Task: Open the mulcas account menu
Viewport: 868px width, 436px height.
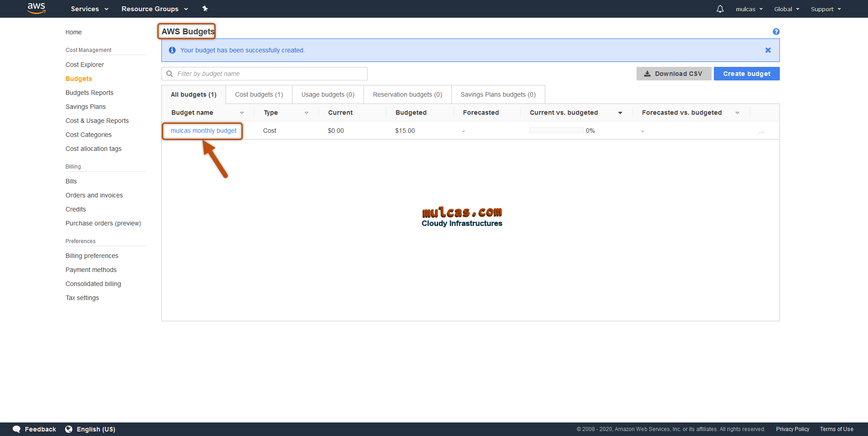Action: click(749, 9)
